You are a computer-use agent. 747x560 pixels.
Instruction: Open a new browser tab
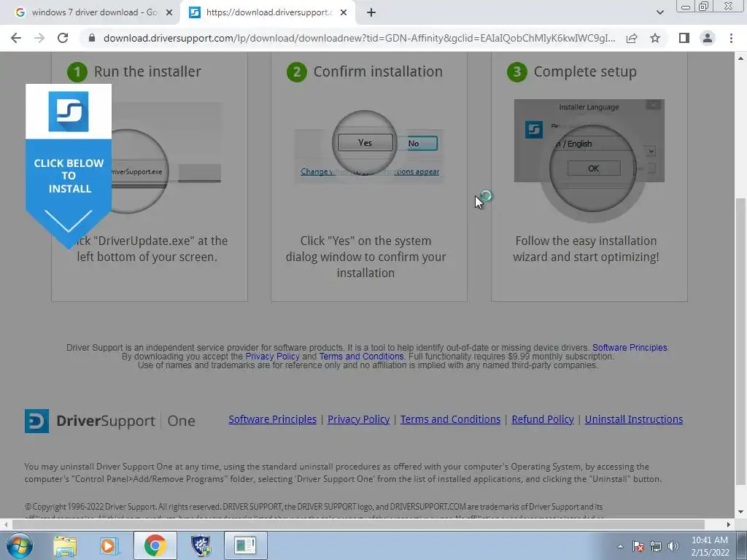coord(371,13)
